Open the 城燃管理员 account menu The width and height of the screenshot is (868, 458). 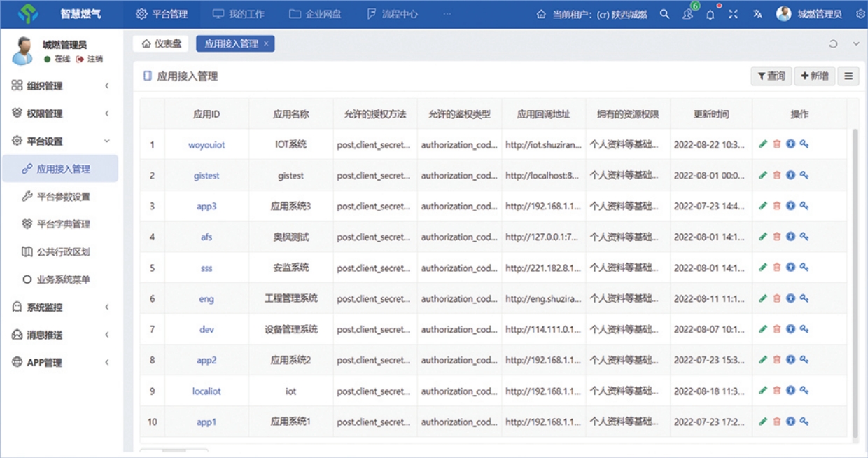(809, 14)
